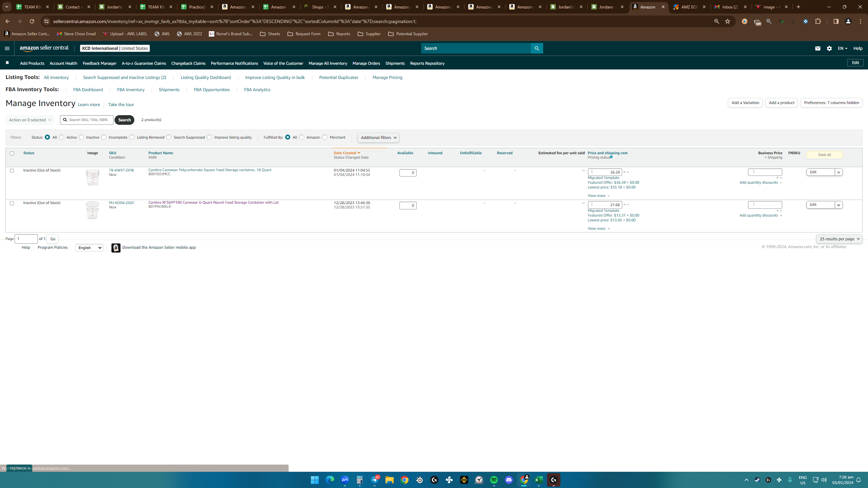The height and width of the screenshot is (488, 868).
Task: Expand View more for the 18 Quart listing
Action: click(x=599, y=196)
